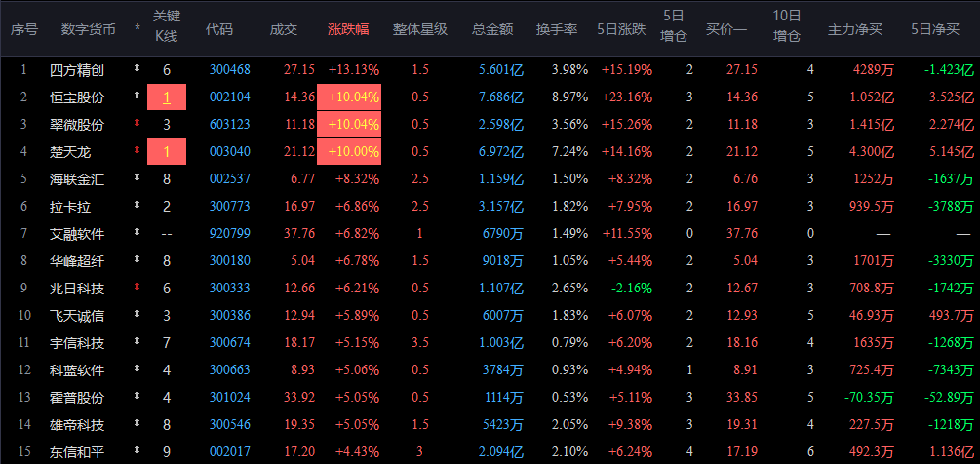Open stock code 300468
The width and height of the screenshot is (980, 464).
point(229,70)
